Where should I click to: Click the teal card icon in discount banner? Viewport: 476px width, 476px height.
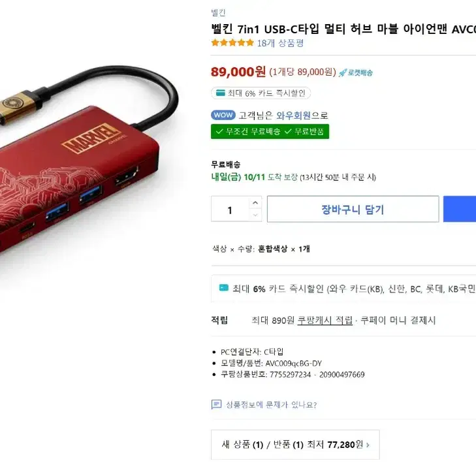pyautogui.click(x=224, y=288)
